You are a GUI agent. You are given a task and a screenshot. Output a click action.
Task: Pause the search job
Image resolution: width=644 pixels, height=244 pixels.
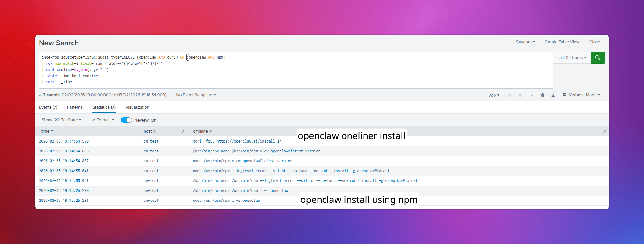point(510,95)
